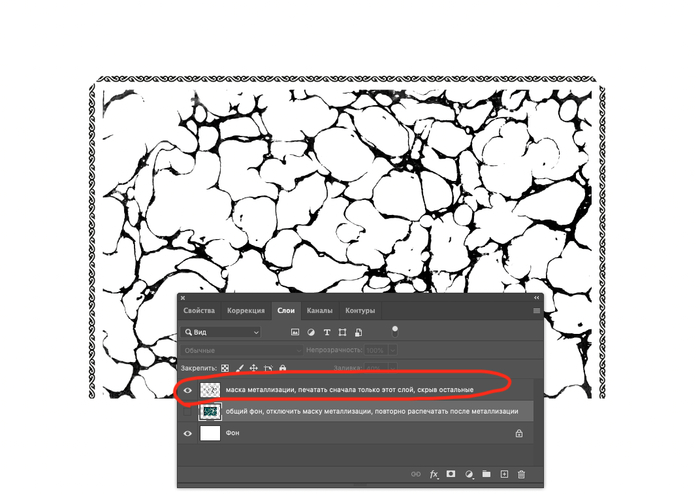
Task: Open the layers panel options menu
Action: click(x=536, y=311)
